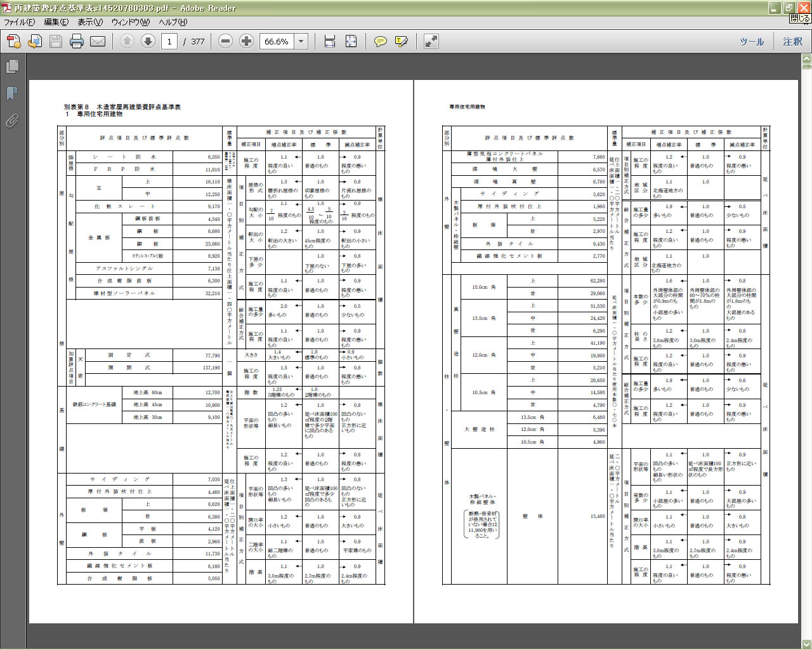Viewport: 812px width, 650px height.
Task: Click the 377 total pages label
Action: click(x=198, y=41)
